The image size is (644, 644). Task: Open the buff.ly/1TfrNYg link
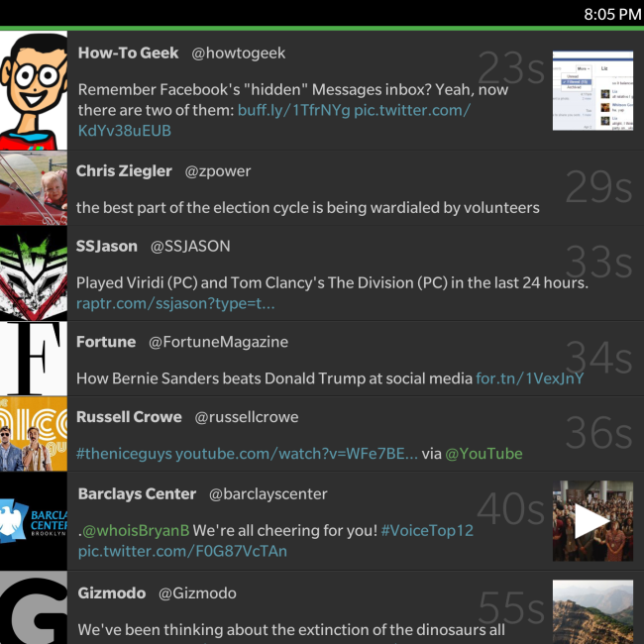pos(293,111)
